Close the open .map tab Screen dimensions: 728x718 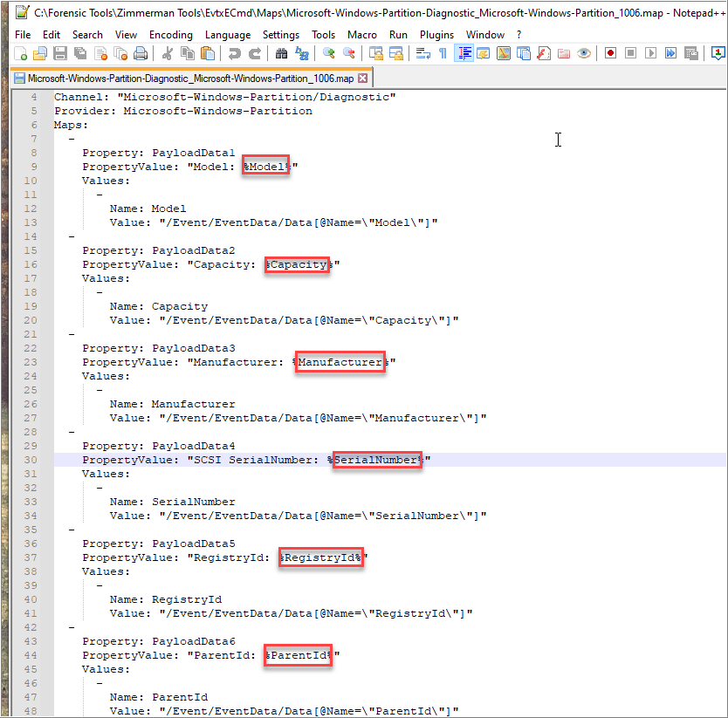pyautogui.click(x=363, y=79)
